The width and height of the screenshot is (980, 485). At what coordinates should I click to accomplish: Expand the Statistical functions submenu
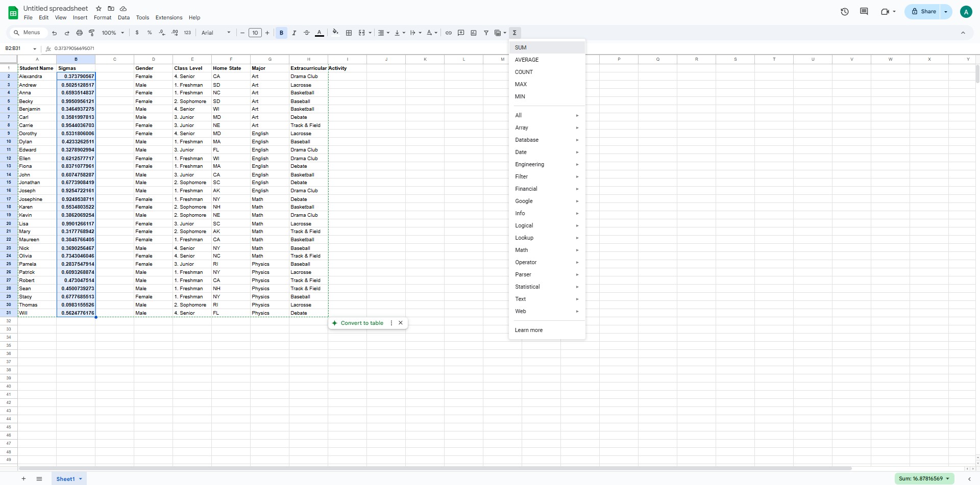547,287
